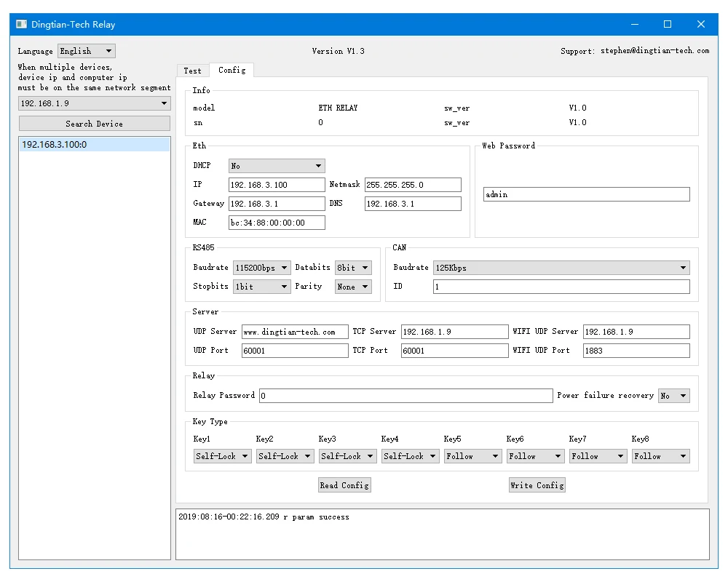Image resolution: width=728 pixels, height=582 pixels.
Task: Open the Language dropdown
Action: (86, 51)
